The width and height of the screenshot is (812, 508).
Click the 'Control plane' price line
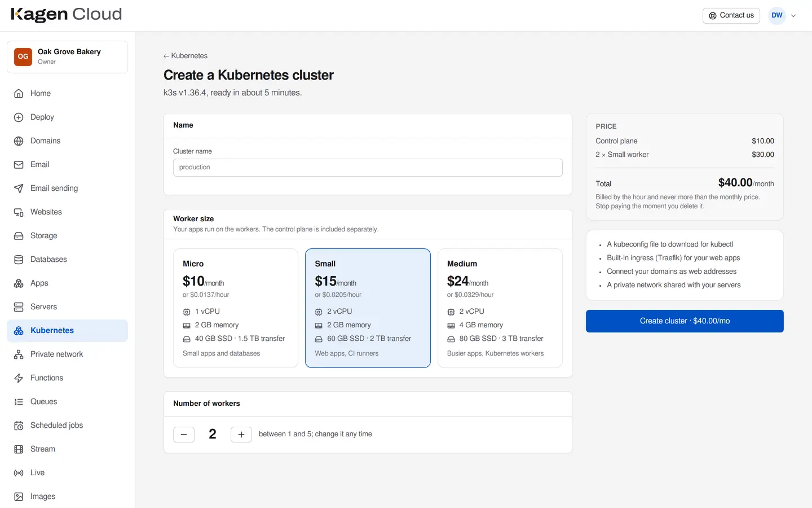pos(685,141)
